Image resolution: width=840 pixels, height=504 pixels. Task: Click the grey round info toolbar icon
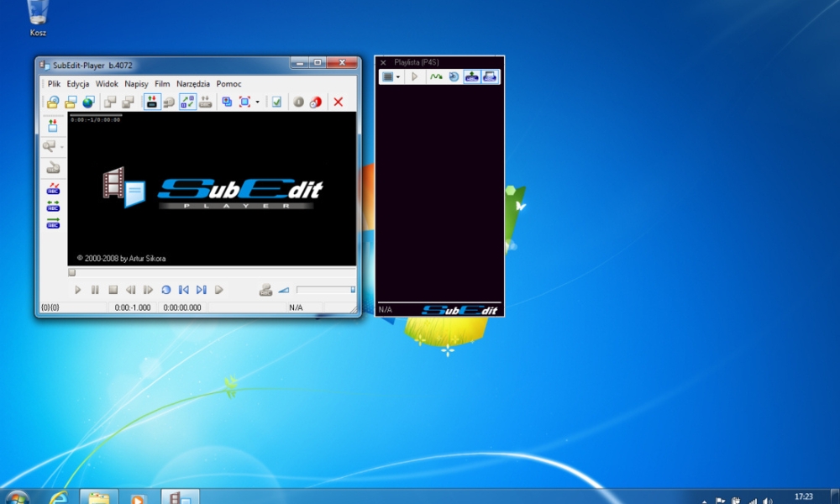[x=298, y=102]
